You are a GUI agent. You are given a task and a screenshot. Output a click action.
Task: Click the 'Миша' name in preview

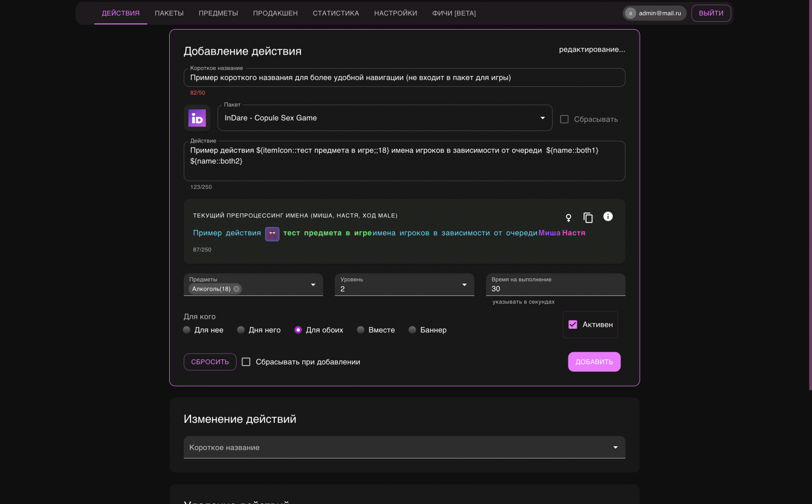click(549, 233)
